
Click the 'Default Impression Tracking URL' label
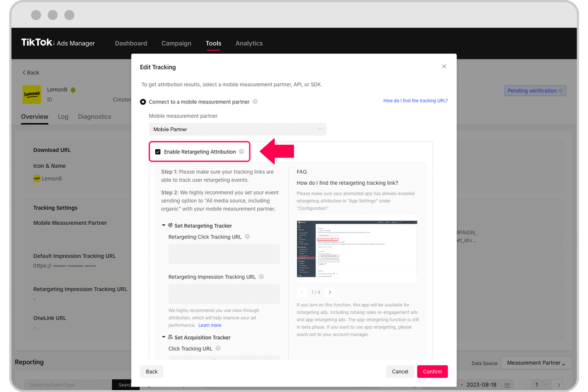coord(74,256)
